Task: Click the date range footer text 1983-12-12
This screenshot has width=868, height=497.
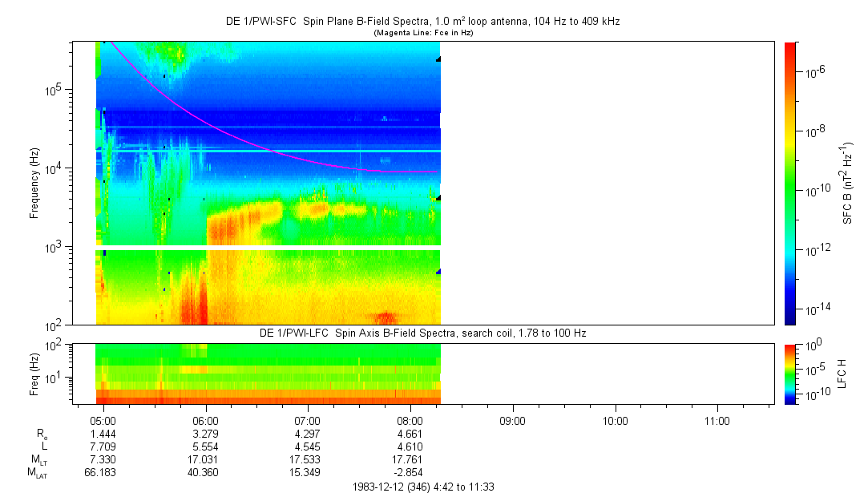Action: pos(422,487)
